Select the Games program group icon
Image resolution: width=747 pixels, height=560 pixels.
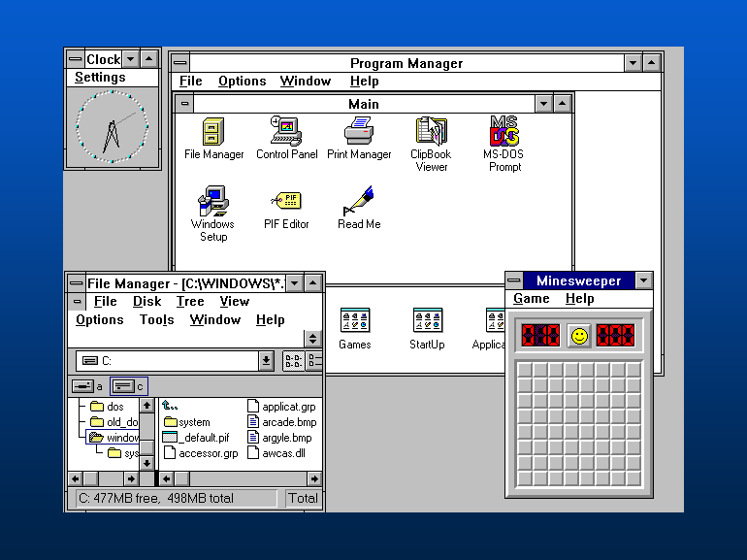355,329
